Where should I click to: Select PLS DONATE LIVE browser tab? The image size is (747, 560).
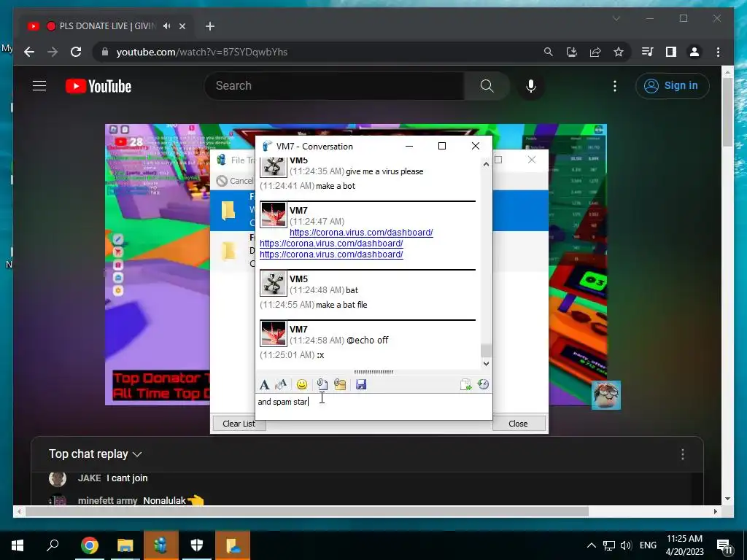click(x=106, y=26)
